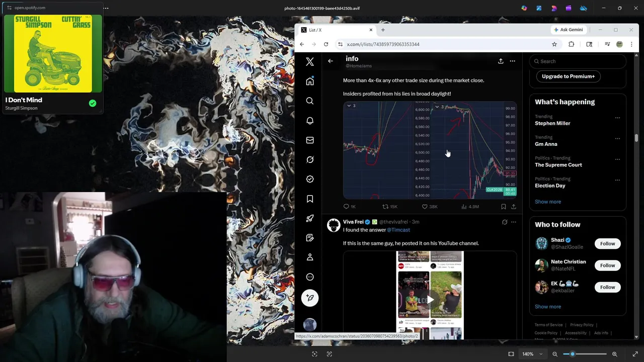Open the X Home icon in sidebar
Screen dimensions: 644x362
tap(310, 81)
